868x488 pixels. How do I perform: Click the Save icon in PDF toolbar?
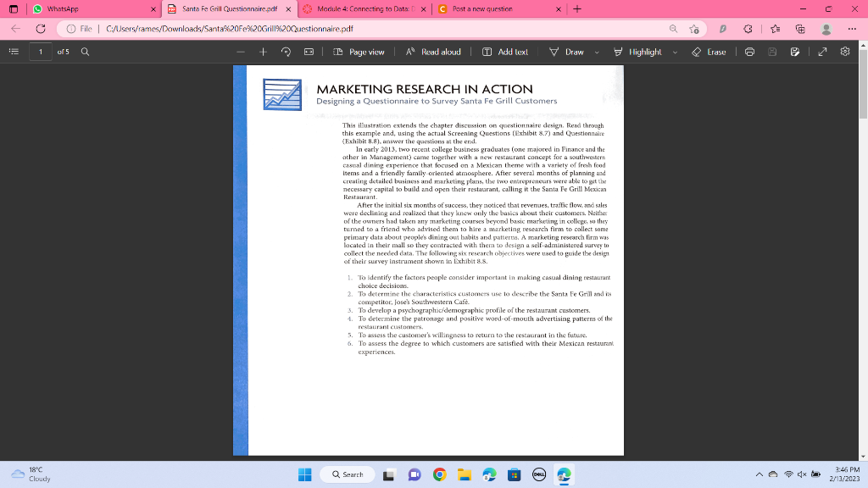(x=772, y=52)
